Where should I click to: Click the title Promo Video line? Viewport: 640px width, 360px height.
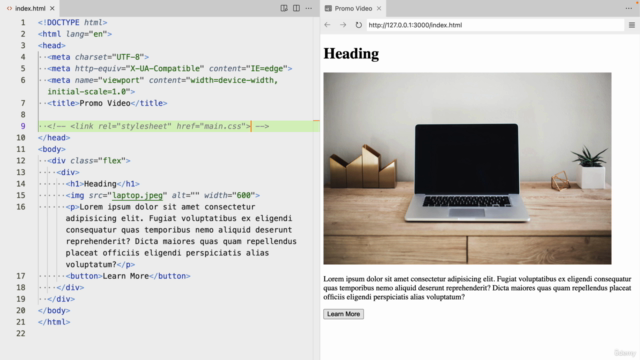107,103
